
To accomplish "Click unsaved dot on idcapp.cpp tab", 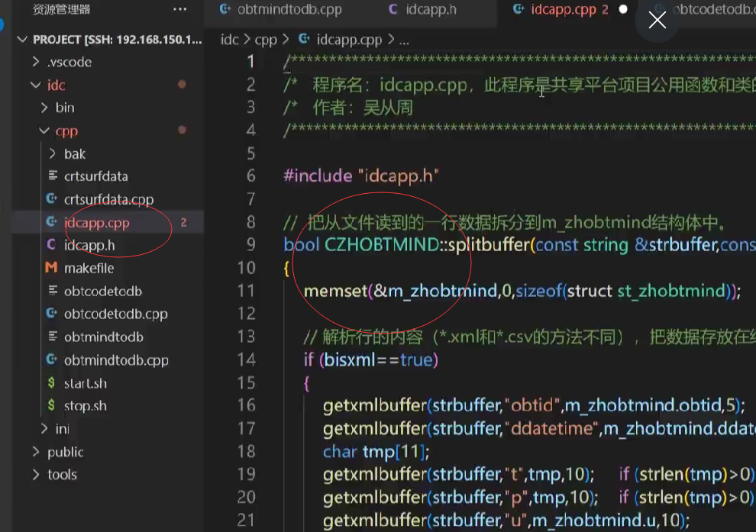I will coord(623,9).
